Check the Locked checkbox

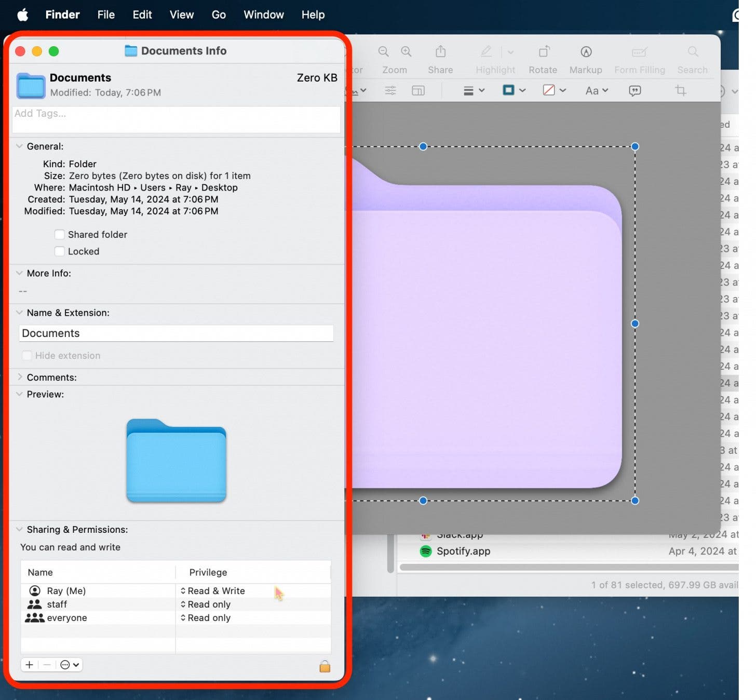coord(60,251)
